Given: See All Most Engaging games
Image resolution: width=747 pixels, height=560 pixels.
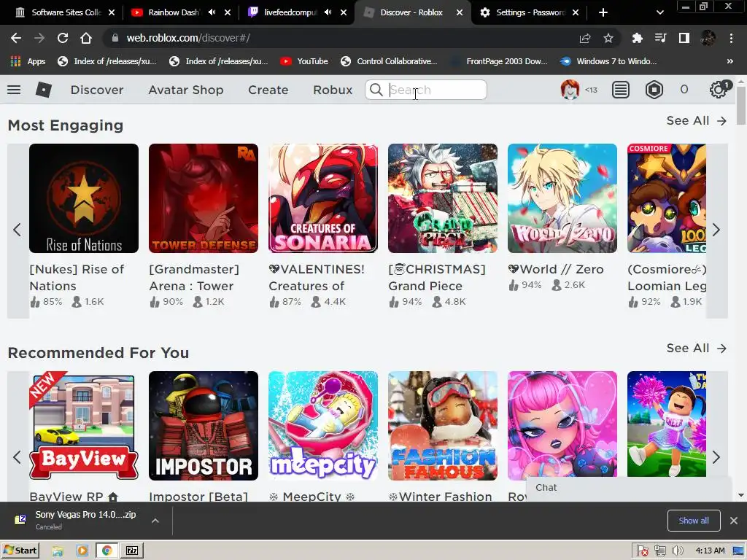Looking at the screenshot, I should [x=697, y=121].
